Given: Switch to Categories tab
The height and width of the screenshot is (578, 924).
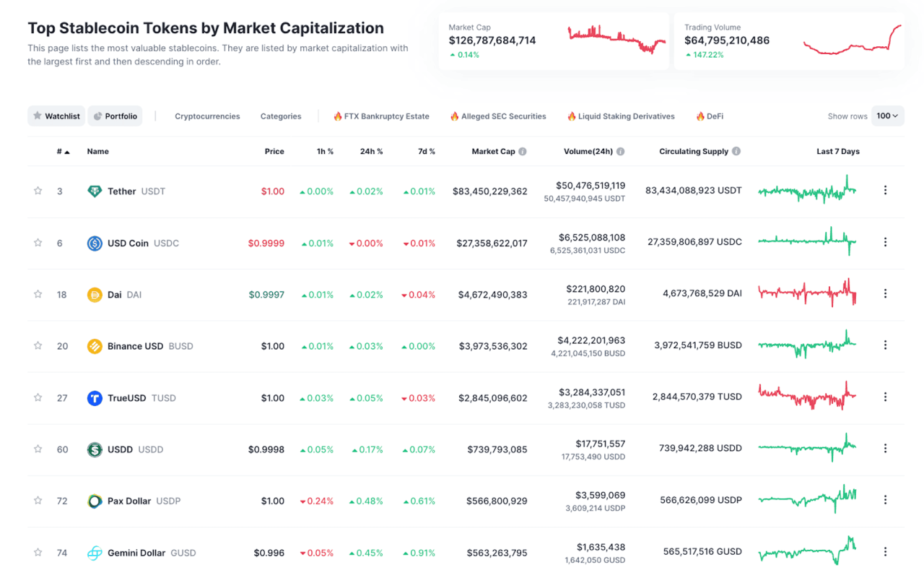Looking at the screenshot, I should point(281,116).
